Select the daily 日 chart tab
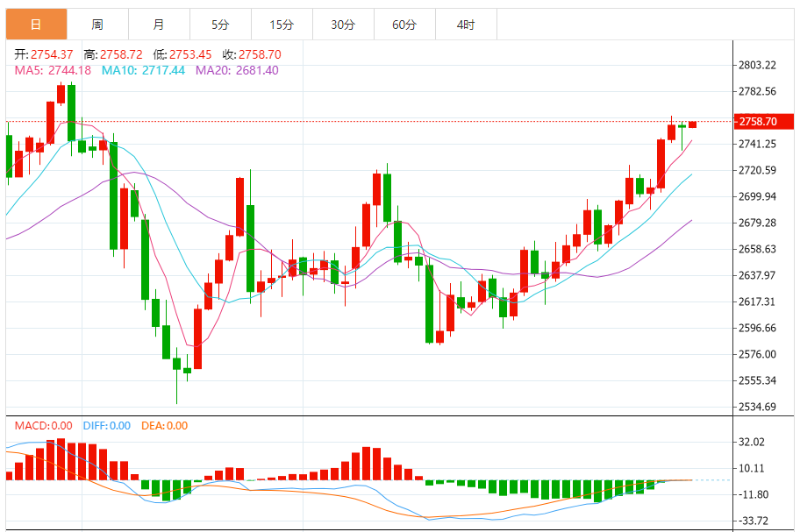 click(x=36, y=24)
